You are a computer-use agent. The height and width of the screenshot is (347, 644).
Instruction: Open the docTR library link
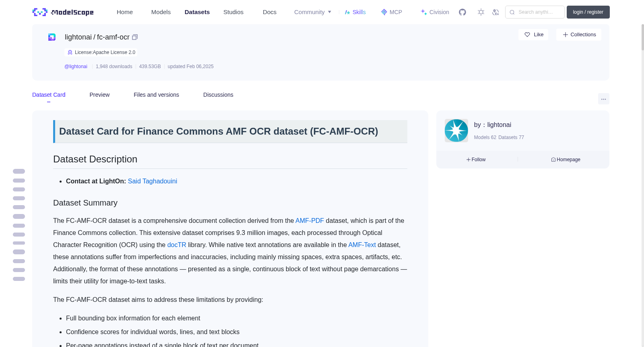pyautogui.click(x=177, y=245)
